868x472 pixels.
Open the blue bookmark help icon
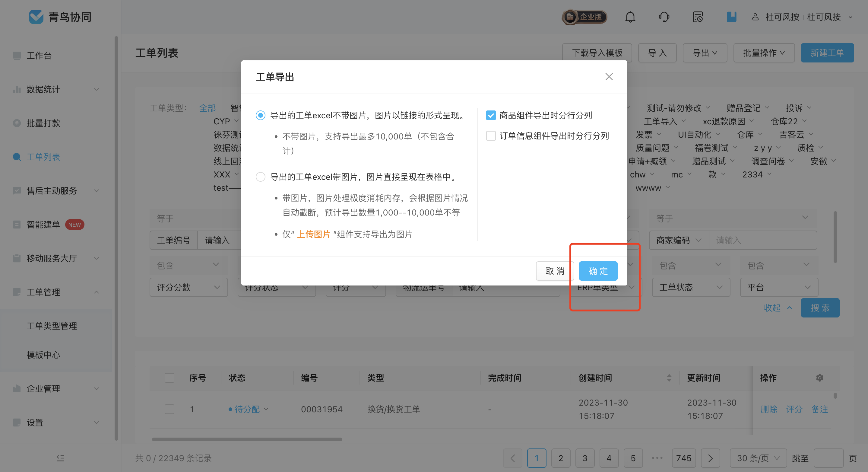pos(732,17)
